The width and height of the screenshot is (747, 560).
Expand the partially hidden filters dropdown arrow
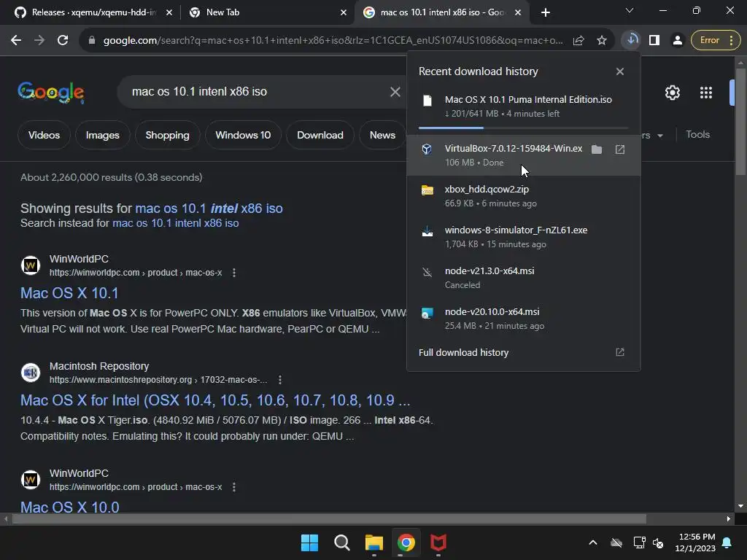coord(659,136)
